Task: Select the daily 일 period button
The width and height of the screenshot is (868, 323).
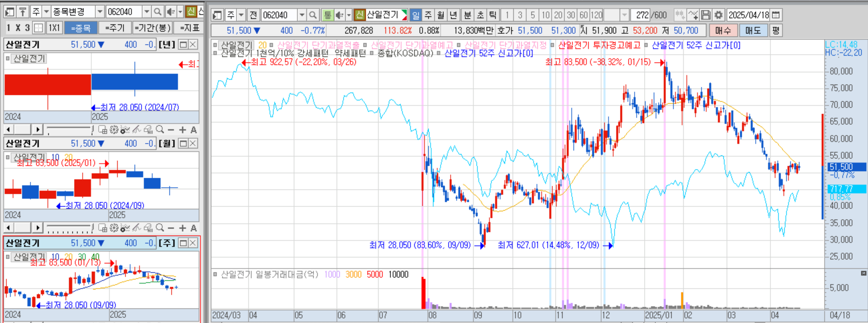Action: tap(416, 15)
